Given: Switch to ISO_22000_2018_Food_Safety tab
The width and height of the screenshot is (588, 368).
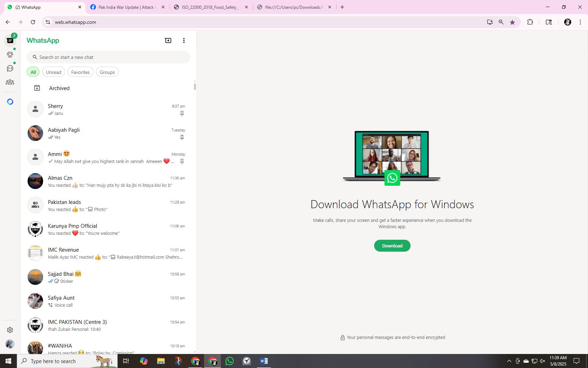Looking at the screenshot, I should 210,7.
